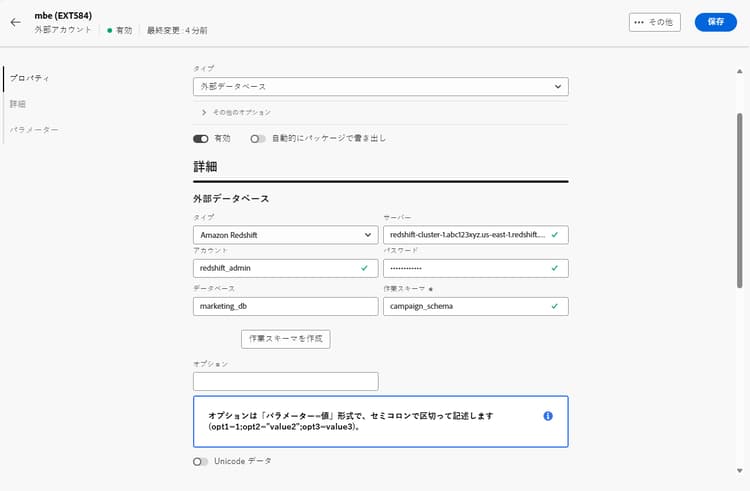
Task: Click the 最終変更：4 分前 text
Action: click(177, 30)
